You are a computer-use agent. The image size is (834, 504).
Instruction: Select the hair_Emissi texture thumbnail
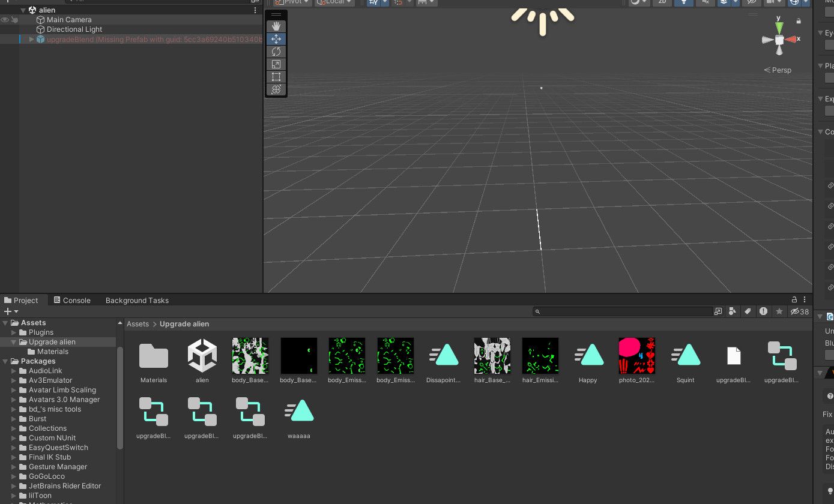(x=540, y=355)
